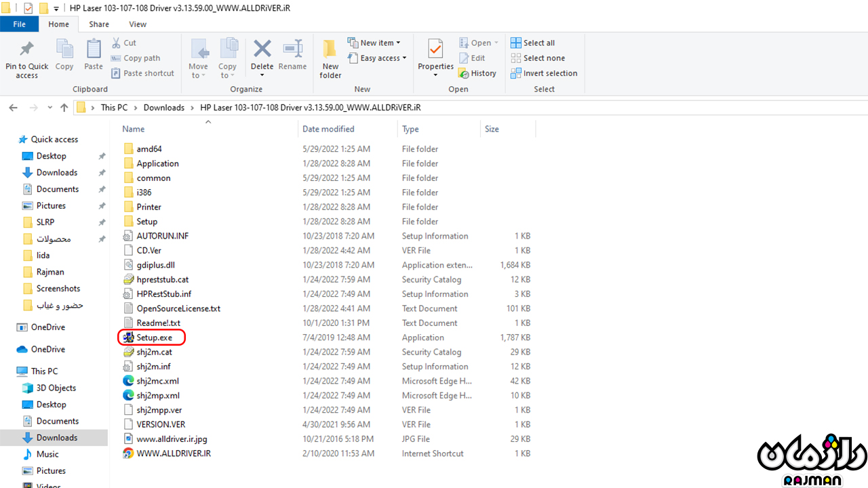
Task: Click the Edit option in the Open group
Action: pos(472,58)
